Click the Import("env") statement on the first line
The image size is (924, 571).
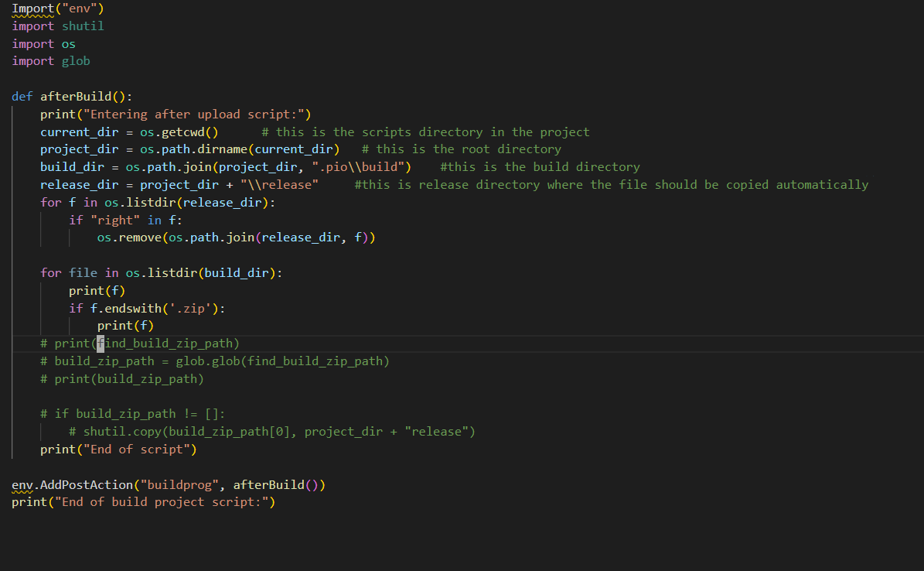click(58, 9)
